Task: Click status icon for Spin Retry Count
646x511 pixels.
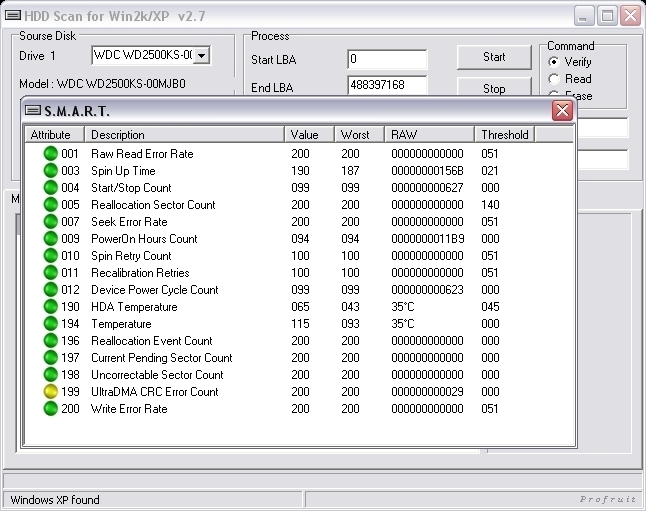Action: click(x=51, y=256)
